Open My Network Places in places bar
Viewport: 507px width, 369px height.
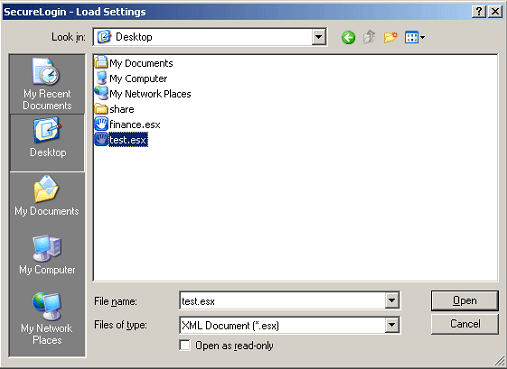[x=47, y=318]
